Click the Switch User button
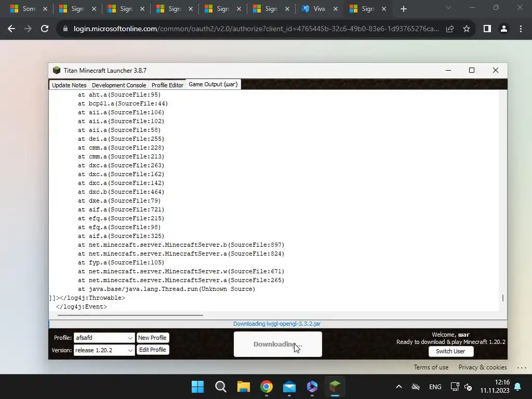Image resolution: width=532 pixels, height=399 pixels. (x=450, y=351)
